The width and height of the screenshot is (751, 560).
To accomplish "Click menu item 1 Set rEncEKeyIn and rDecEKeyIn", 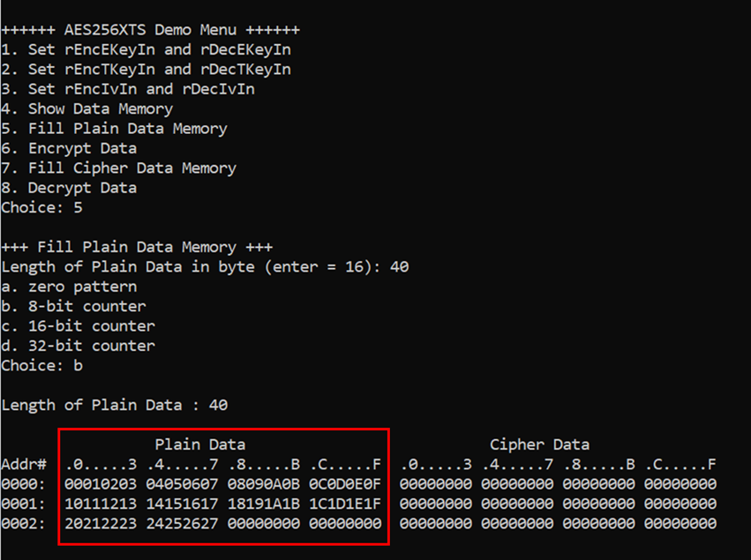I will (146, 49).
